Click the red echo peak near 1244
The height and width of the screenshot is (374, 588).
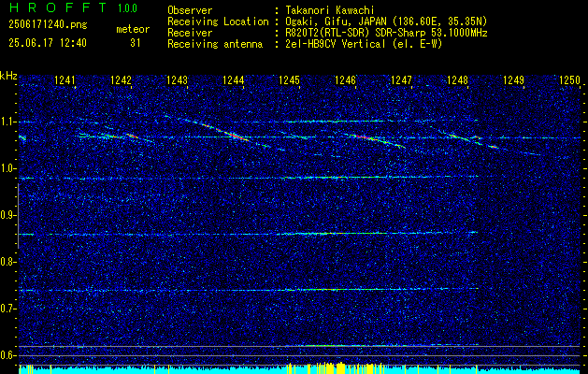click(234, 135)
